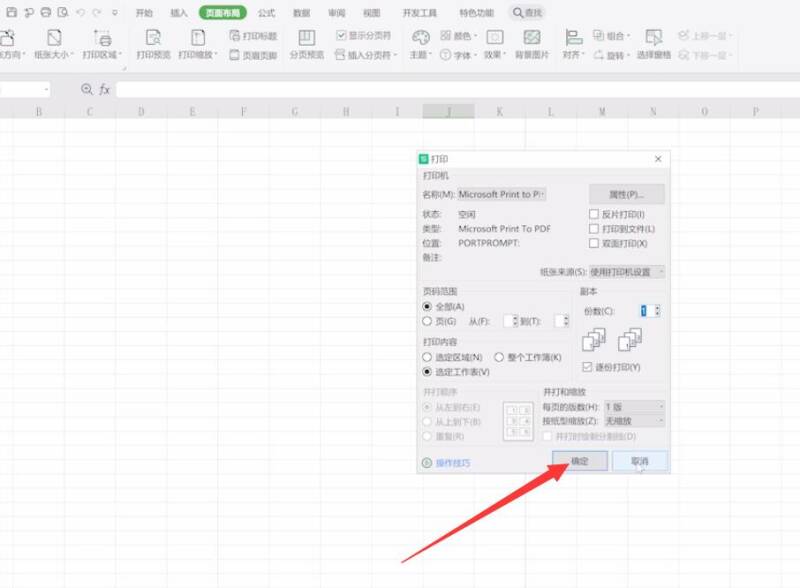Viewport: 800px width, 588px height.
Task: Select the Selected Range (选定区域) radio button
Action: 427,357
